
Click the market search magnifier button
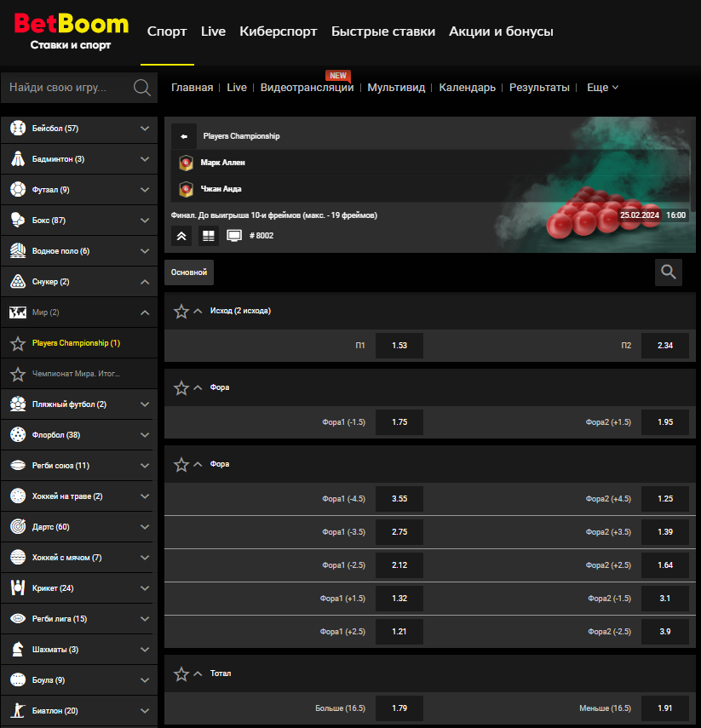(x=669, y=272)
